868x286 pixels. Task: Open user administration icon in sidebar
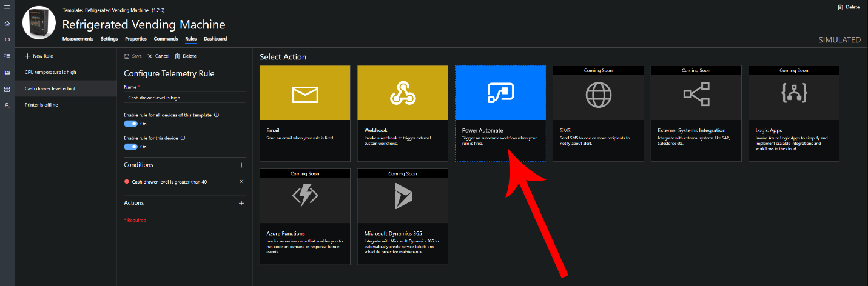(7, 105)
